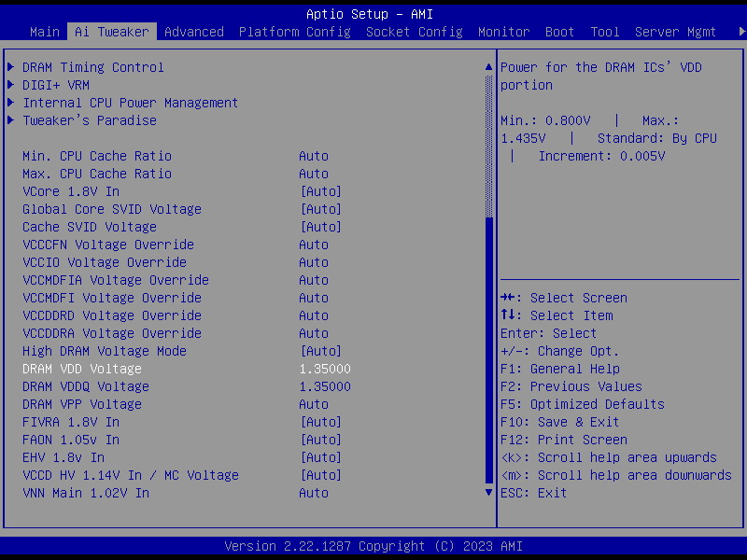The height and width of the screenshot is (560, 747).
Task: Open the FAON 1.05v In dropdown
Action: click(321, 440)
